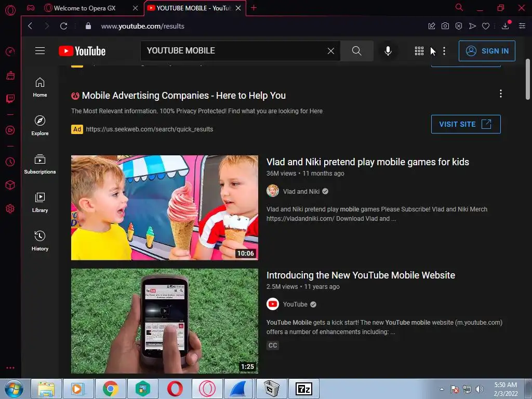Open Subscriptions in YouTube sidebar
The image size is (532, 399).
[x=40, y=164]
